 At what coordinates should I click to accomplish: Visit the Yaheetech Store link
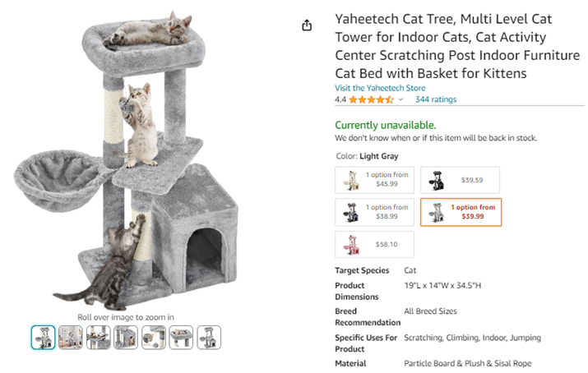(x=380, y=87)
